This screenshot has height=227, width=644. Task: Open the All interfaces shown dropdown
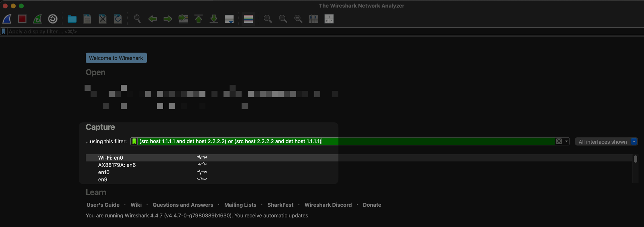click(606, 142)
